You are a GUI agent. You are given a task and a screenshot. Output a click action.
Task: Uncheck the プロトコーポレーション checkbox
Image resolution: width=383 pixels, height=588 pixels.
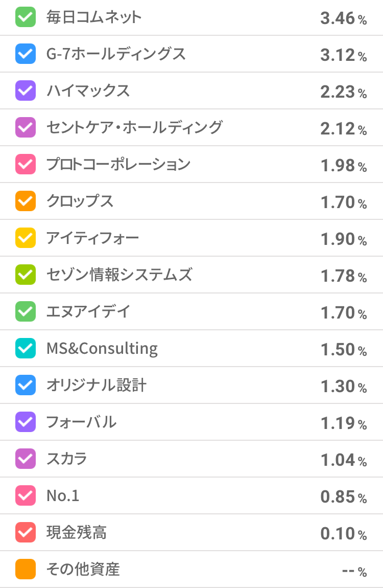(26, 164)
